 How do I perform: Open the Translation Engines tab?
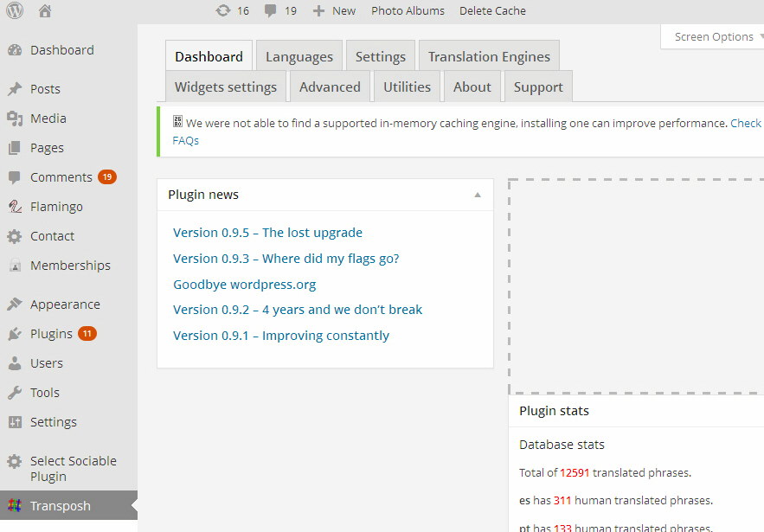[x=489, y=57]
